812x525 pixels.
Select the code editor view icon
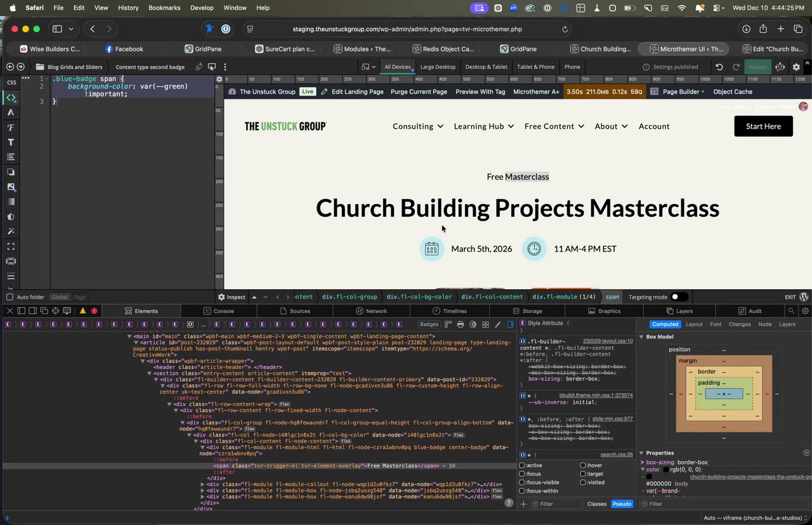11,98
